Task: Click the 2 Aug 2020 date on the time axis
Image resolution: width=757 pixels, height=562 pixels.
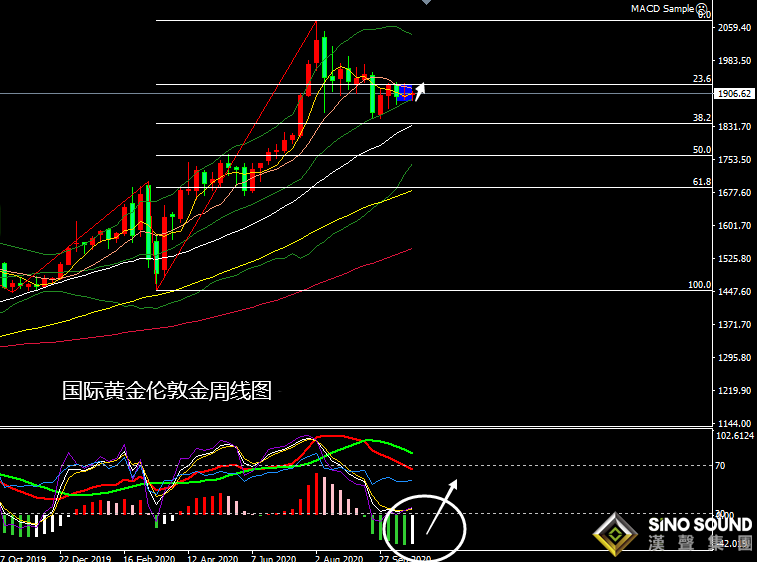Action: 337,558
